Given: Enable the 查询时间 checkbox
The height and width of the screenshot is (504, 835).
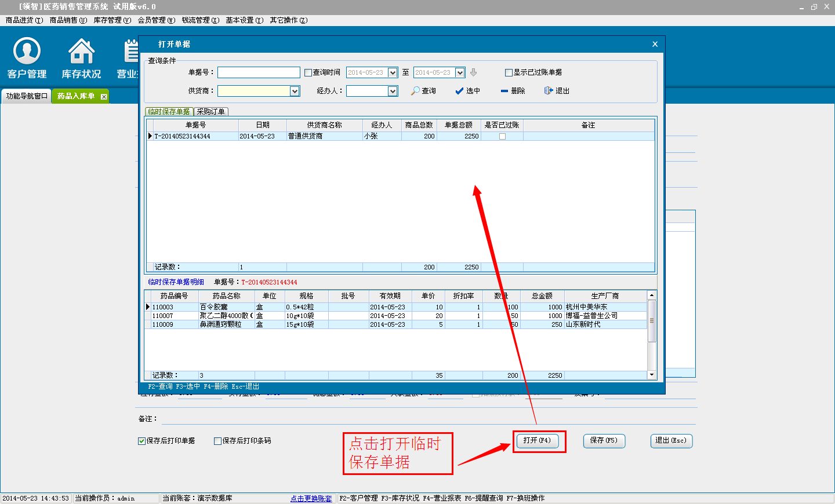Looking at the screenshot, I should [x=308, y=72].
